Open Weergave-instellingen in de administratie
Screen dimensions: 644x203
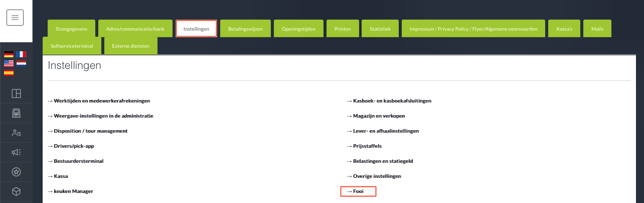coord(100,116)
